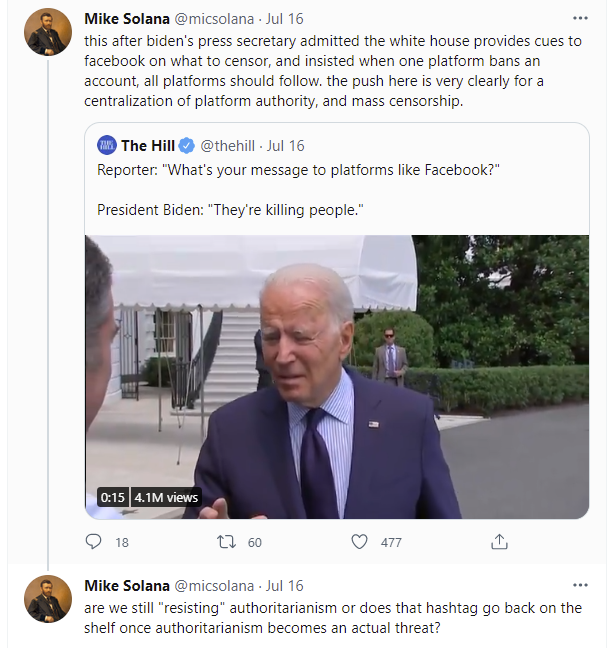
Task: Open Mike Solana's avatar on second tweet
Action: tap(47, 599)
